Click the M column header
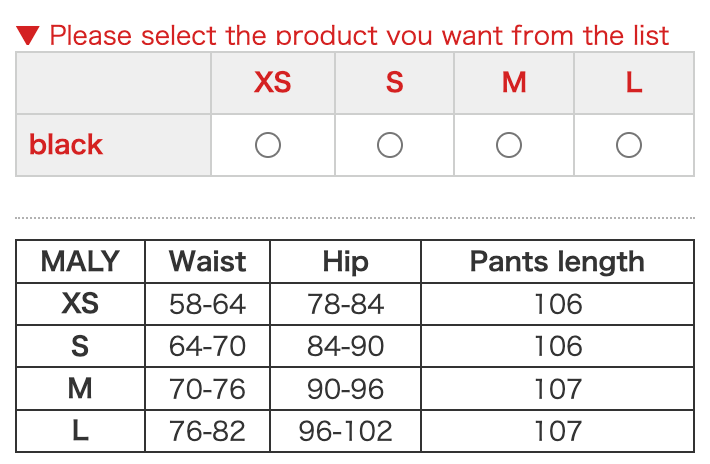 514,82
